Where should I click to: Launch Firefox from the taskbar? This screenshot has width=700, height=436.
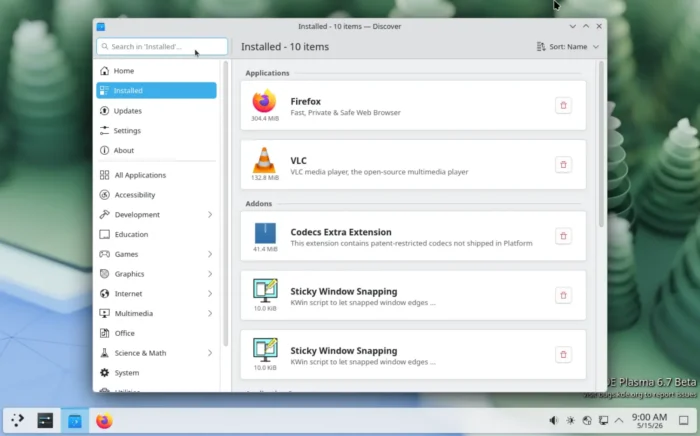pyautogui.click(x=104, y=420)
